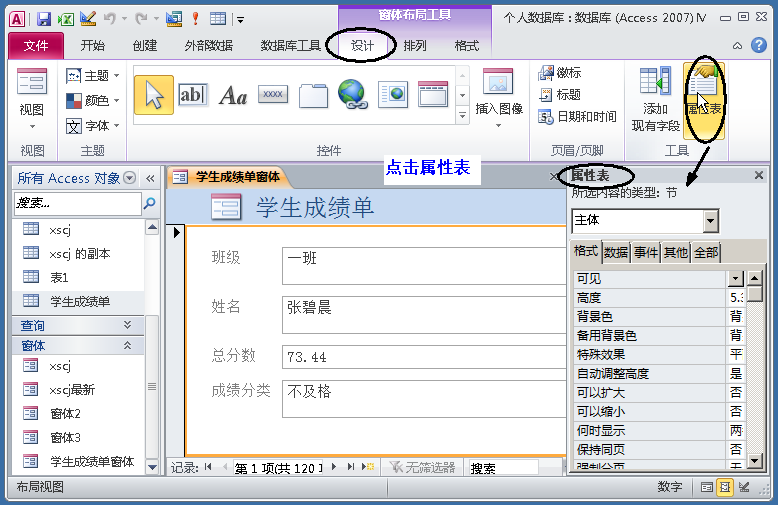Screen dimensions: 778x505
Task: Open the 创建 Create tab
Action: 145,46
